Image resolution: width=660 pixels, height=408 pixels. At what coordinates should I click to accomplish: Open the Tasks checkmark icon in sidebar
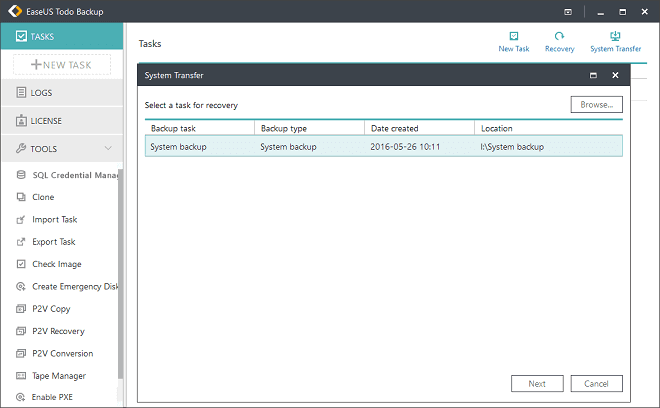click(21, 36)
